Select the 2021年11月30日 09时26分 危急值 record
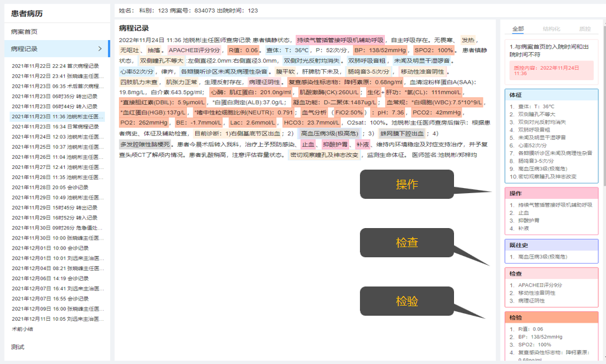This screenshot has height=364, width=606. 55,228
